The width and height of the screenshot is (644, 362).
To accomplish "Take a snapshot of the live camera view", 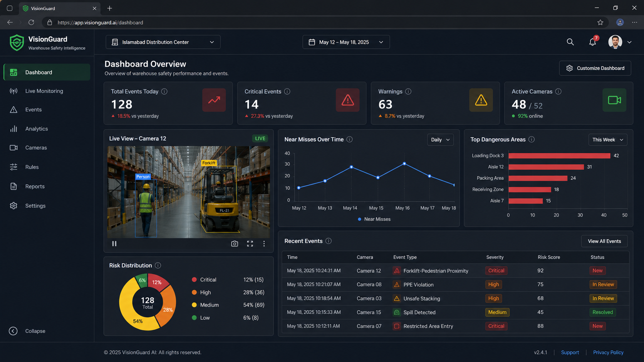I will click(x=235, y=244).
